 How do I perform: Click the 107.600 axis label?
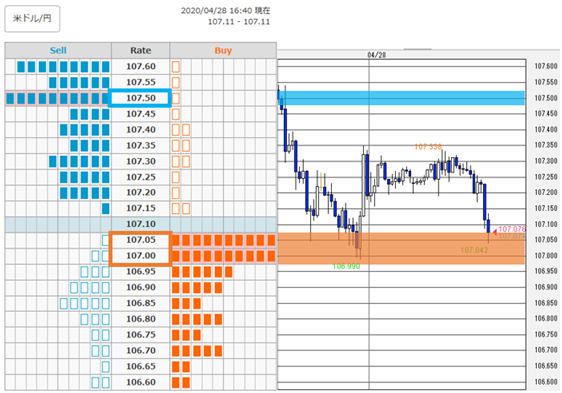tap(546, 66)
